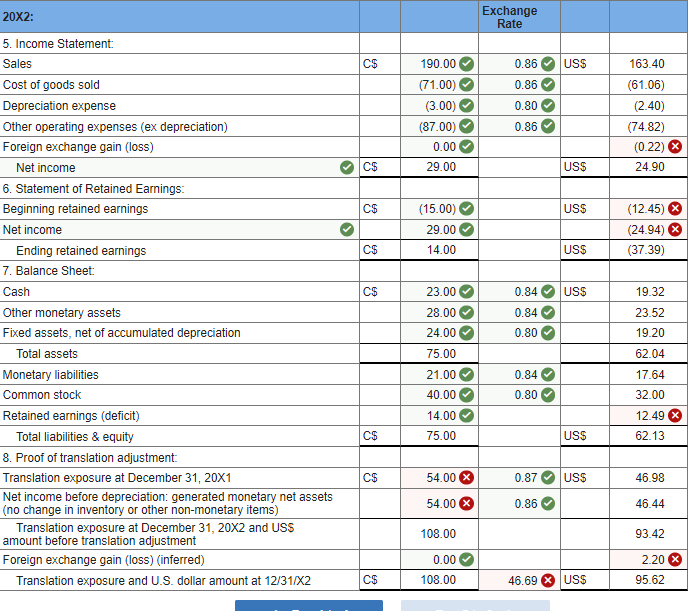Click red X beside (0.22) foreign exchange loss

675,147
